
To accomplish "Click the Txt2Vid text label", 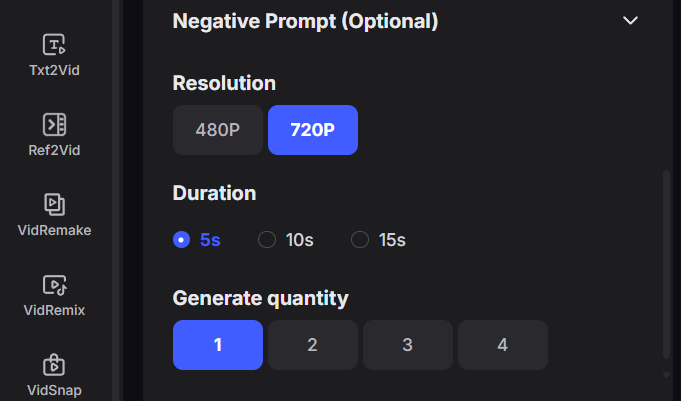I will click(54, 71).
